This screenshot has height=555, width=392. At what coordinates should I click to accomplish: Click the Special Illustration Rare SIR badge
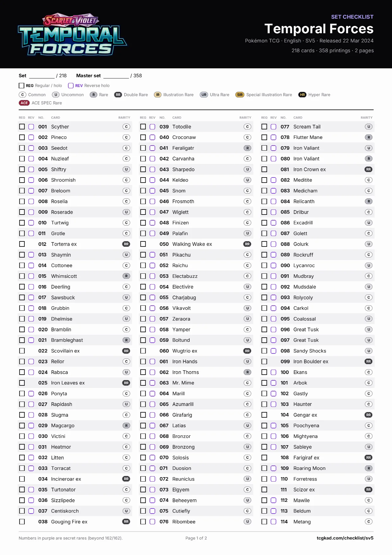click(240, 95)
